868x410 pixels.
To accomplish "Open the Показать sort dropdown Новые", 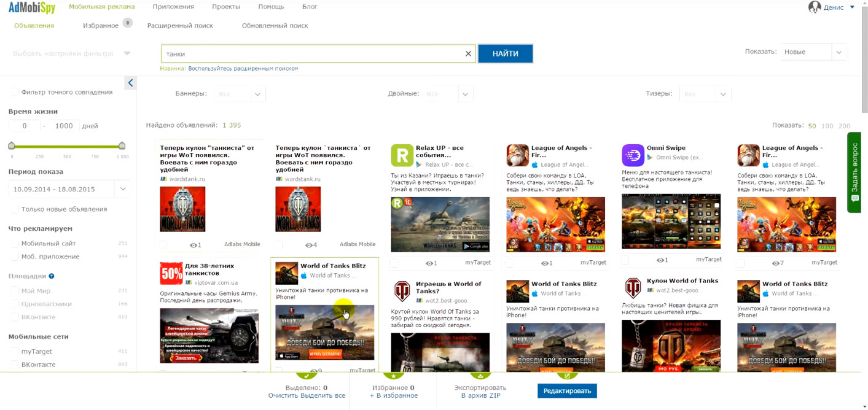I will [x=813, y=52].
